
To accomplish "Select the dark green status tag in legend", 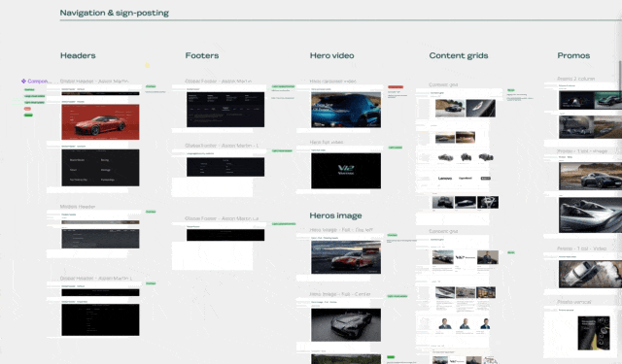I will pyautogui.click(x=28, y=115).
